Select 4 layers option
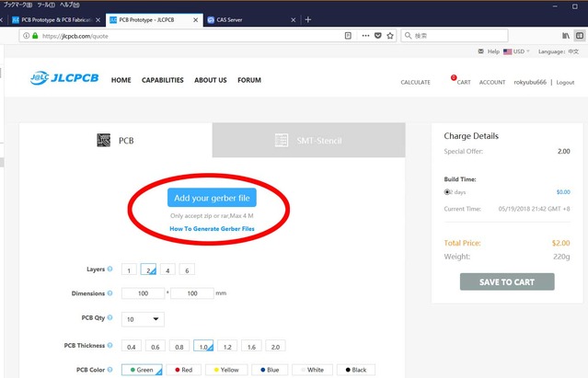Screen dimensions: 588x378 167,269
